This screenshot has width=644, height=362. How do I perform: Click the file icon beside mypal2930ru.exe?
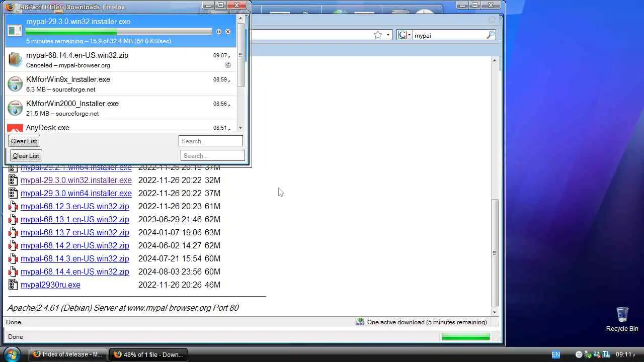pyautogui.click(x=13, y=285)
